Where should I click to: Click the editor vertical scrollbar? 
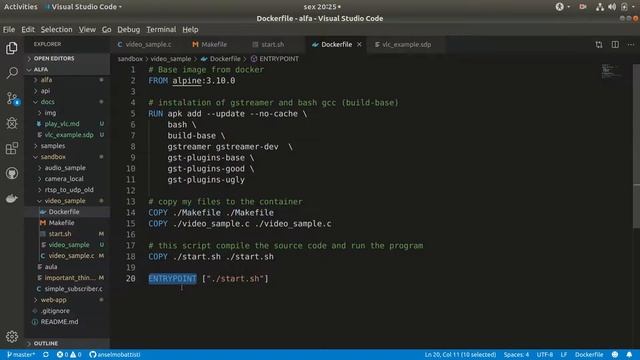[636, 146]
